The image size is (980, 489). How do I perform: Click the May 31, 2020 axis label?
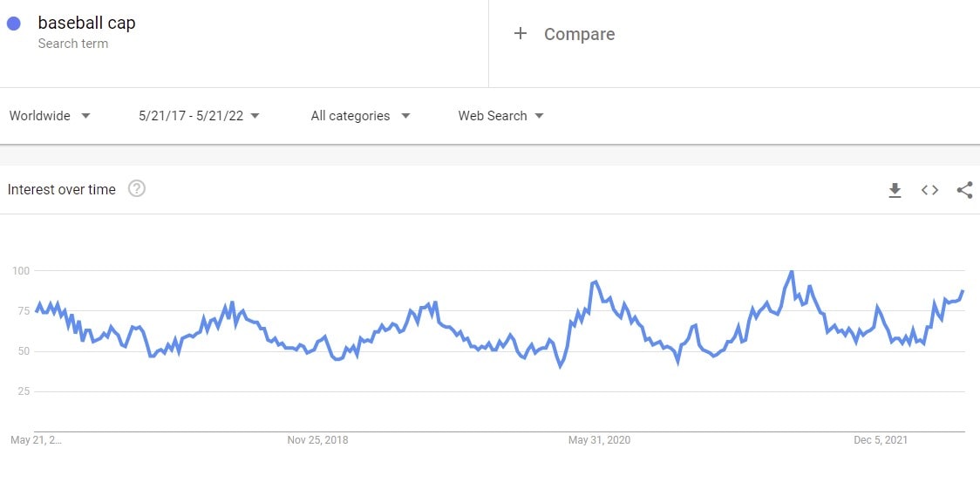click(599, 440)
